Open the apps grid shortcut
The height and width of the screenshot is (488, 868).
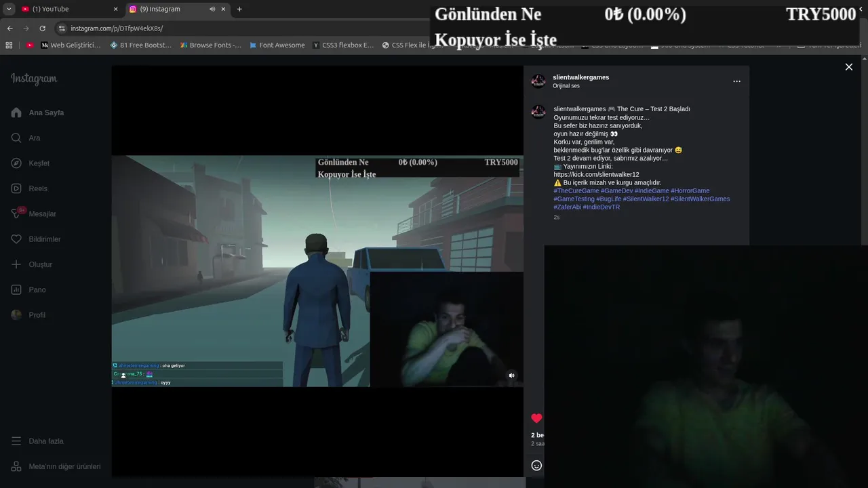(x=9, y=45)
